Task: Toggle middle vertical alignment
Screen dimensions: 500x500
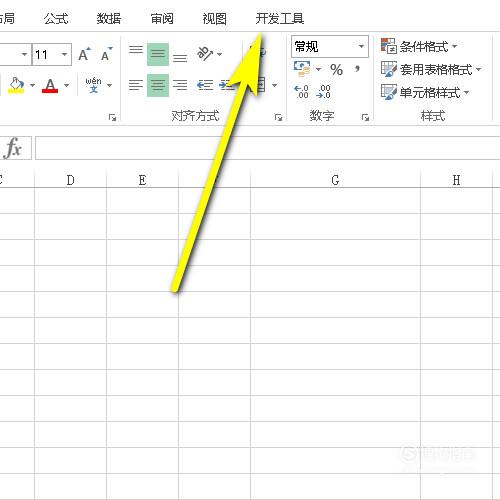Action: coord(158,54)
